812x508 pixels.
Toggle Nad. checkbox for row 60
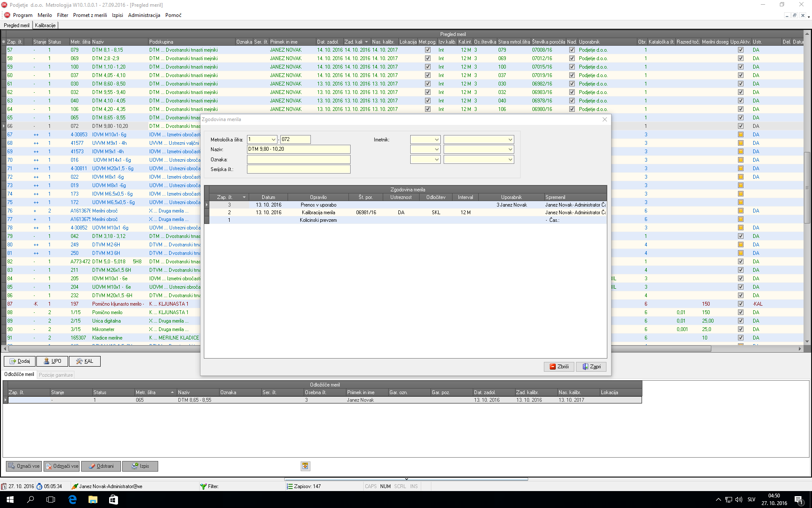click(572, 75)
